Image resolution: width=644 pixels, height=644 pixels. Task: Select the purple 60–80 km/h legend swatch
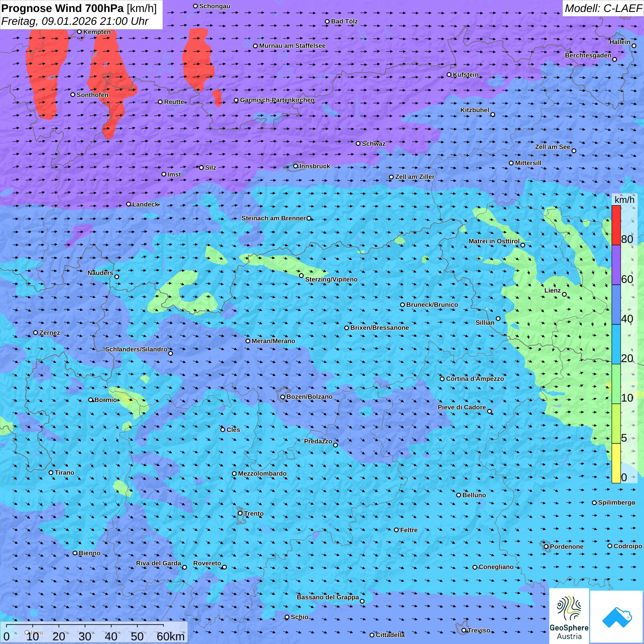tap(616, 265)
